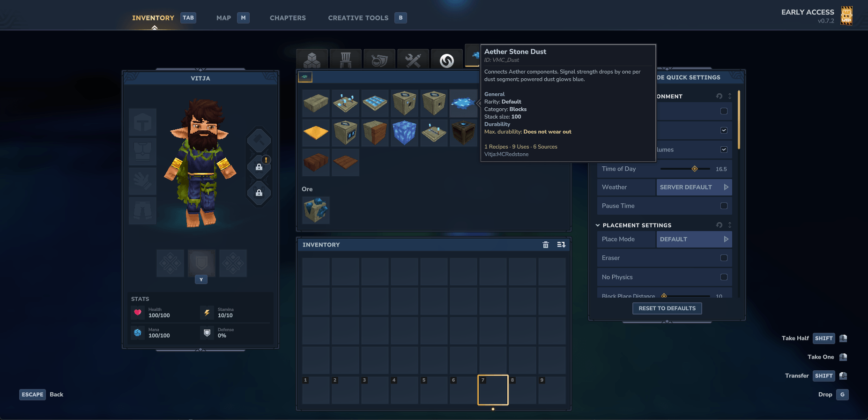Viewport: 868px width, 420px height.
Task: Click the reorder arrows beside Environment heading
Action: tap(730, 96)
